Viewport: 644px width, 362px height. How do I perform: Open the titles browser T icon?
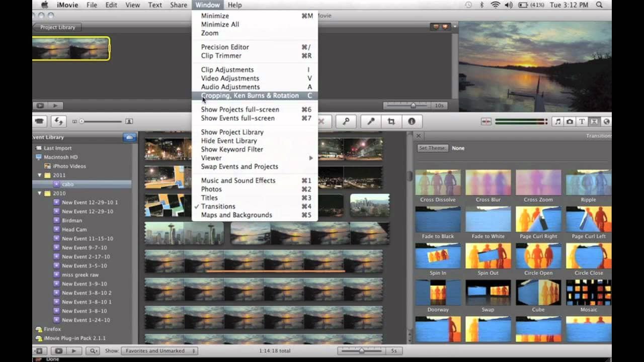point(582,122)
